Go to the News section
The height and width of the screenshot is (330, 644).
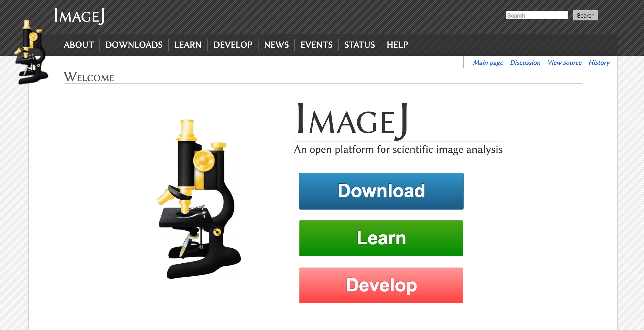(x=276, y=45)
